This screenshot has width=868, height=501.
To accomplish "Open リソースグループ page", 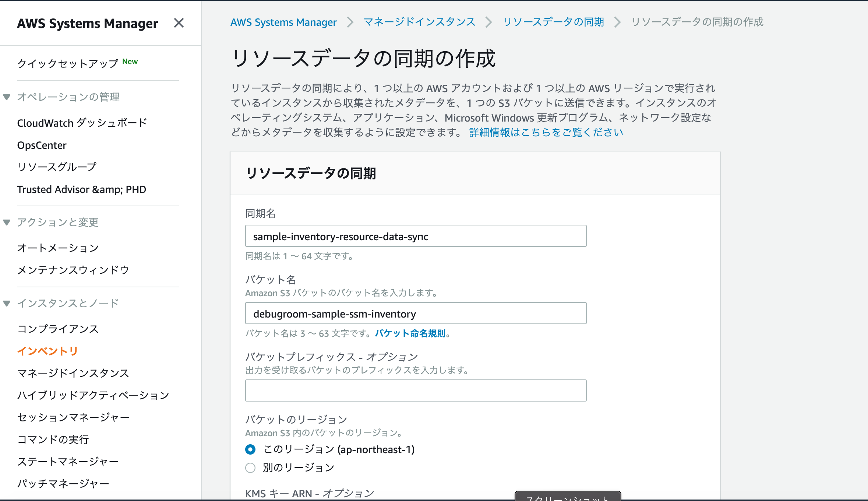I will click(57, 167).
